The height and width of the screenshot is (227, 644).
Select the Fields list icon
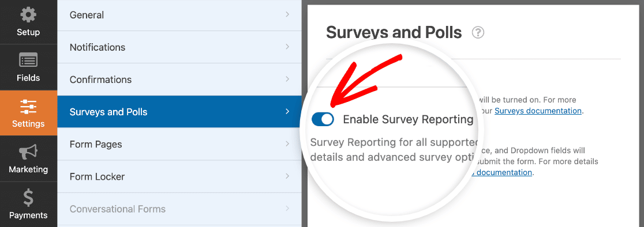click(x=28, y=61)
